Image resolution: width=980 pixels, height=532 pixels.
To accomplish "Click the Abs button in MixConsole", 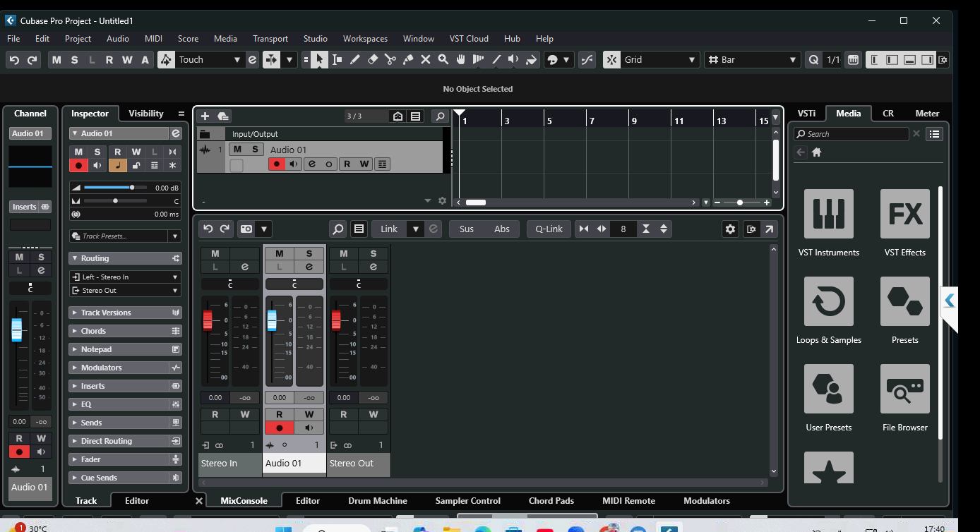I will (502, 229).
